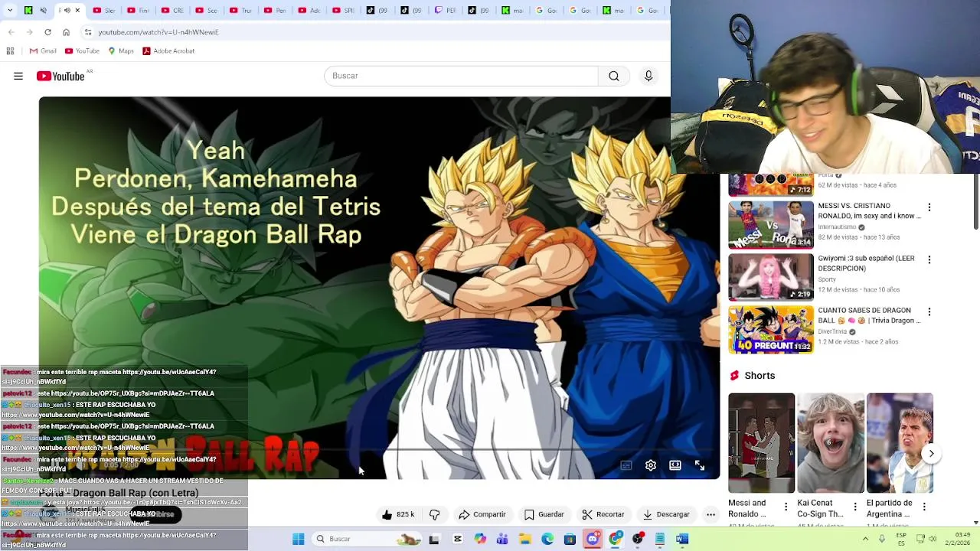Open options for the Dragon Ball trivia video

[x=929, y=312]
